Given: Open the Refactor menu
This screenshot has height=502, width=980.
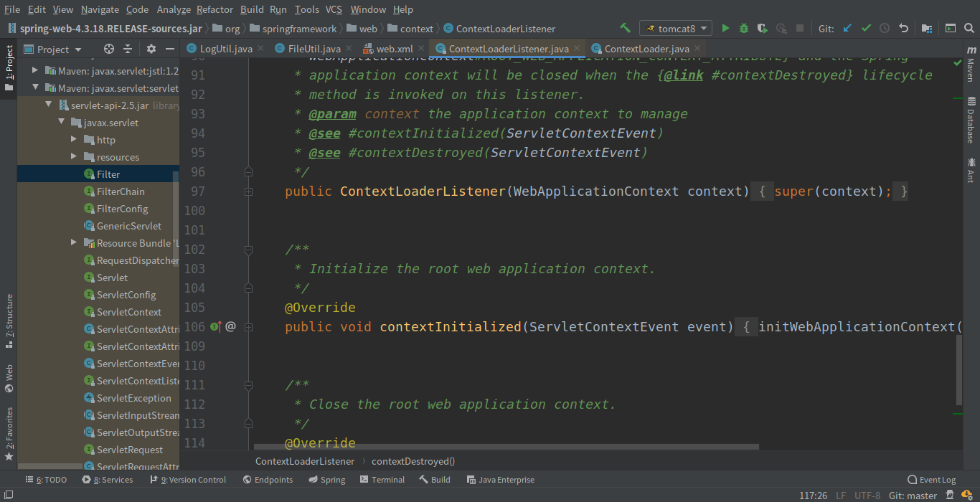Looking at the screenshot, I should coord(215,9).
